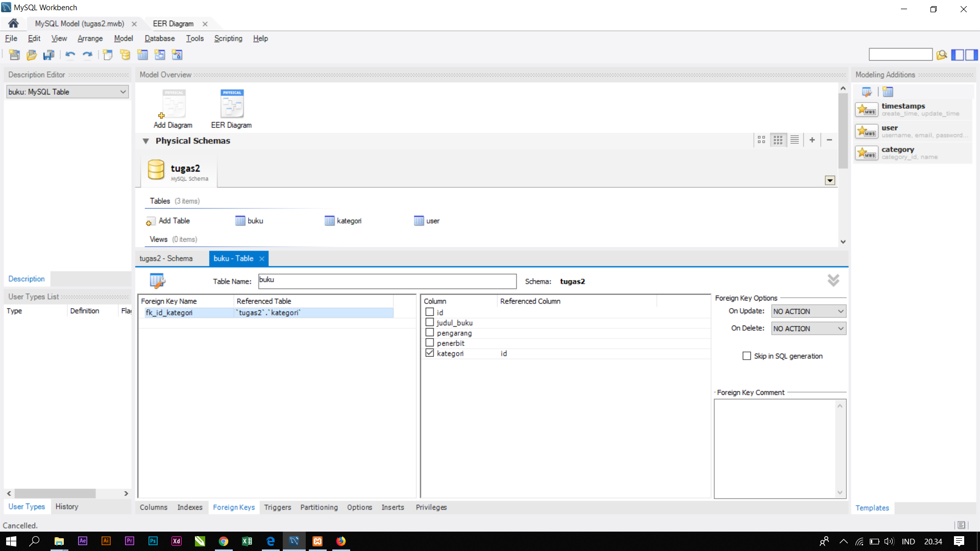The image size is (980, 551).
Task: Click the save model toolbar icon
Action: pos(48,55)
